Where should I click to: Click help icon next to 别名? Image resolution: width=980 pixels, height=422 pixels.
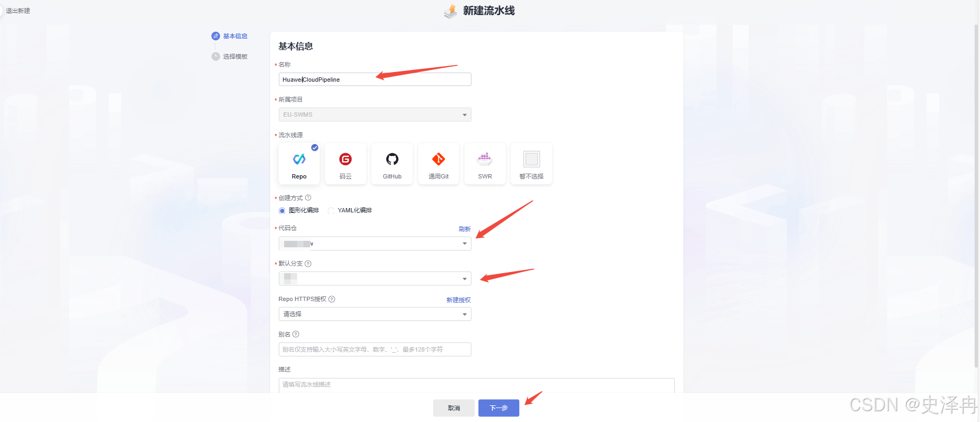coord(295,334)
